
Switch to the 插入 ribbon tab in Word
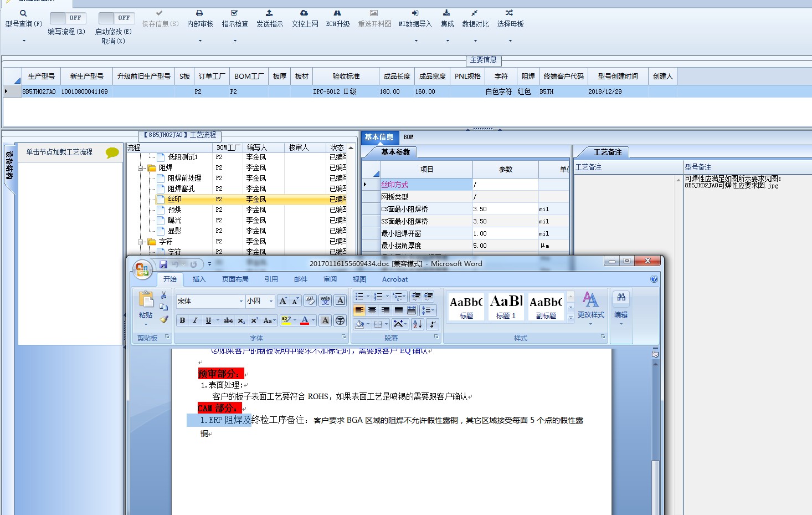199,279
